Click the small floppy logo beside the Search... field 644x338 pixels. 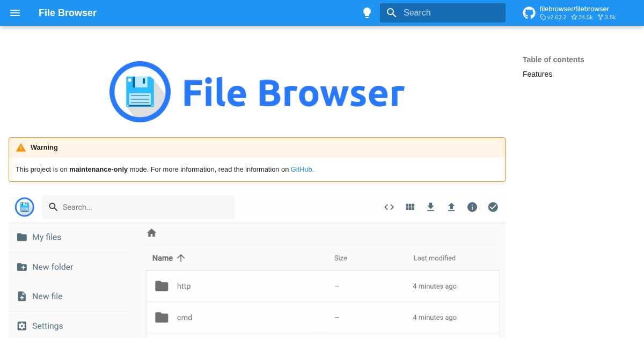pyautogui.click(x=25, y=207)
